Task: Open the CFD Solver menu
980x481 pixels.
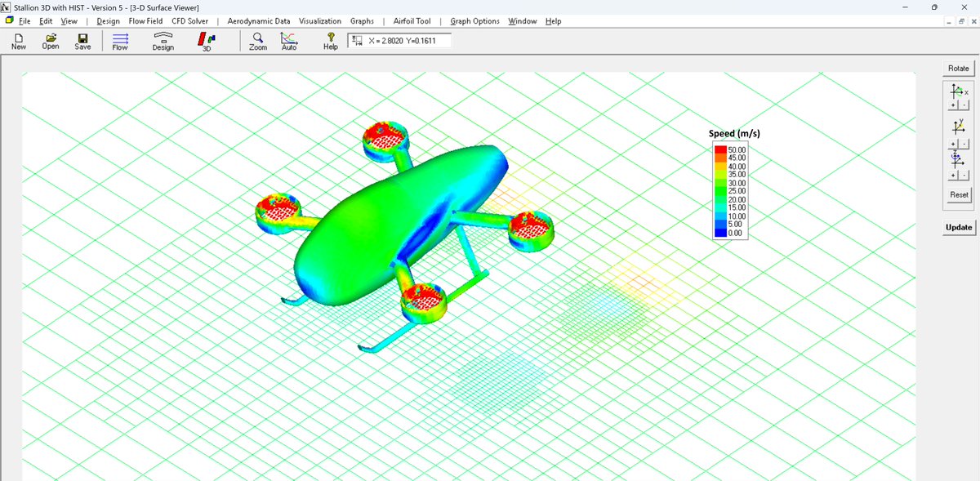Action: point(189,21)
